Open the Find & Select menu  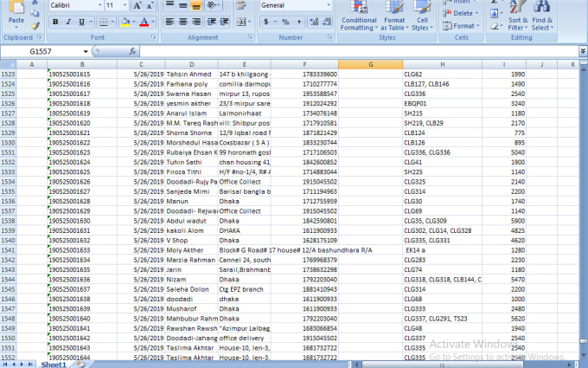tap(542, 16)
